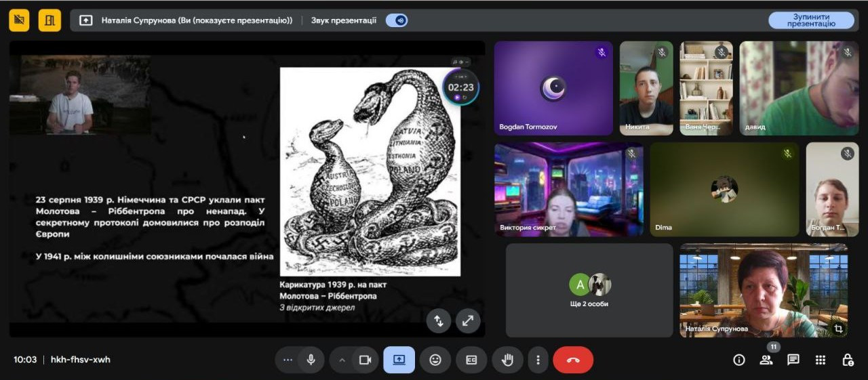
Task: Open meeting details info icon
Action: [739, 360]
